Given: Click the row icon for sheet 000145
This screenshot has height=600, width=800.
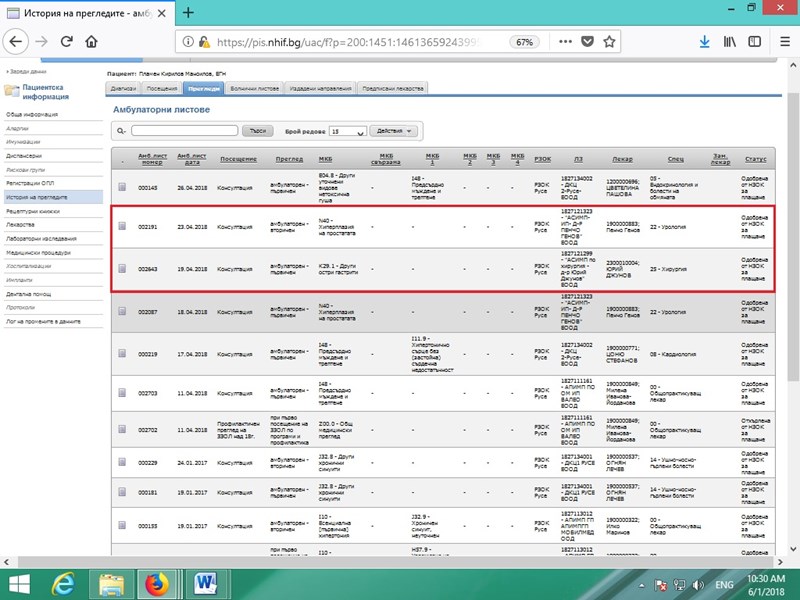Looking at the screenshot, I should pyautogui.click(x=122, y=187).
